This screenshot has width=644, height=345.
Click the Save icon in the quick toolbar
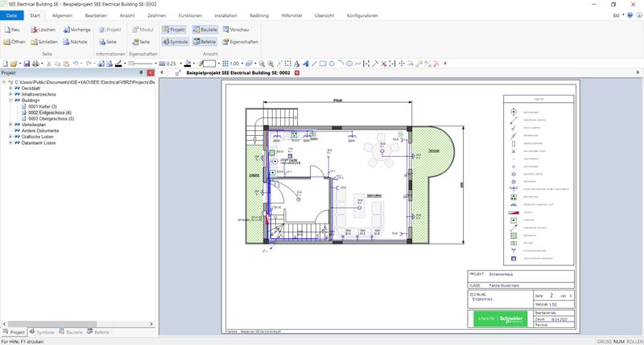pyautogui.click(x=26, y=64)
